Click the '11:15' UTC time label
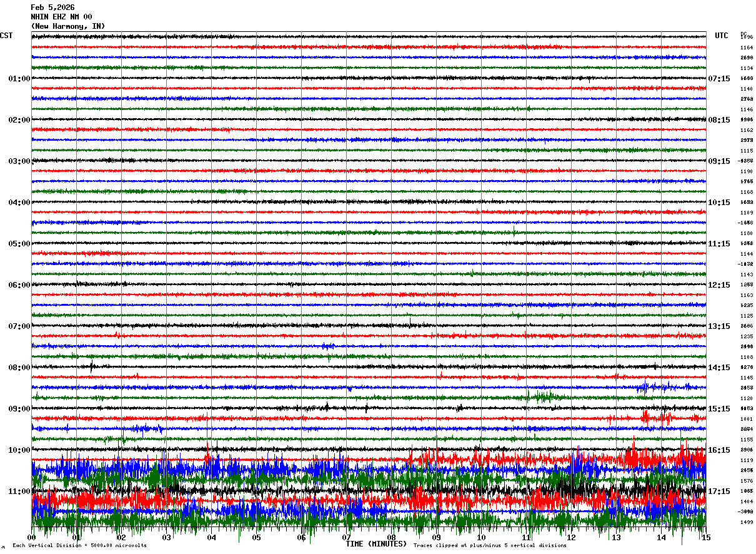This screenshot has width=756, height=554. tap(719, 244)
